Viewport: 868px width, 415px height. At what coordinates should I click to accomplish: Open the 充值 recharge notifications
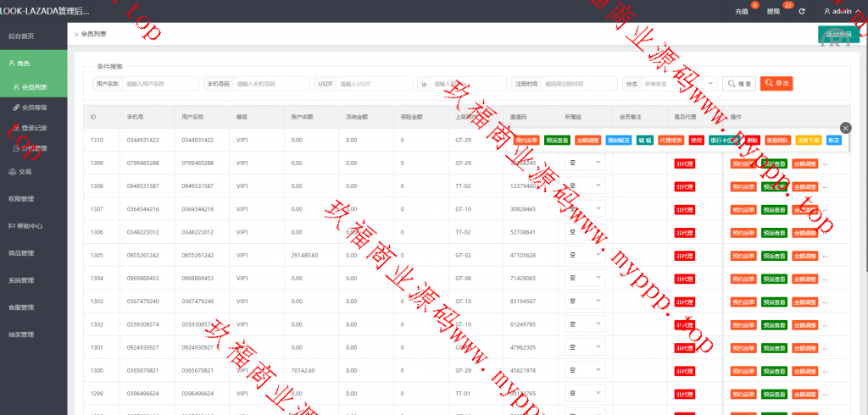(x=742, y=11)
